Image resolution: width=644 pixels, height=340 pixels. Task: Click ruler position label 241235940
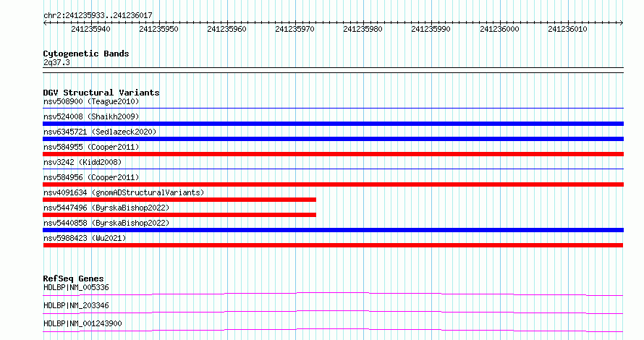pos(90,29)
